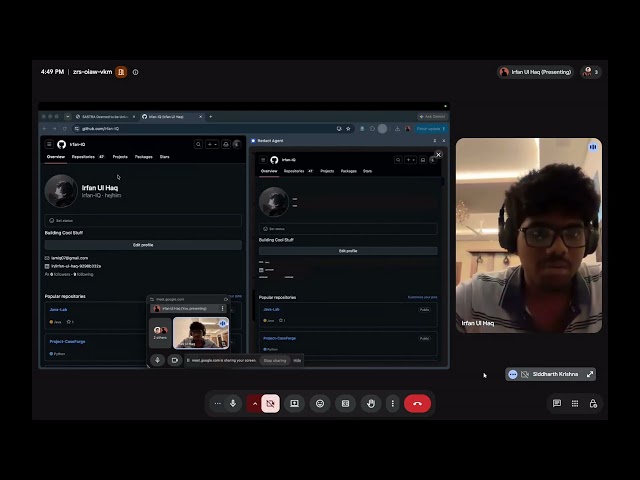Select the Repositories tab in the left GitHub pane
Viewport: 640px width, 480px height.
pyautogui.click(x=87, y=157)
